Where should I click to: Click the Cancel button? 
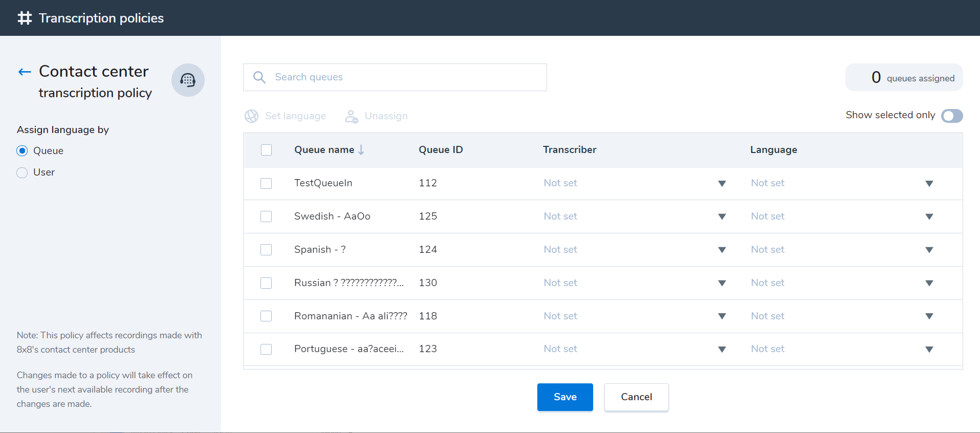(636, 397)
